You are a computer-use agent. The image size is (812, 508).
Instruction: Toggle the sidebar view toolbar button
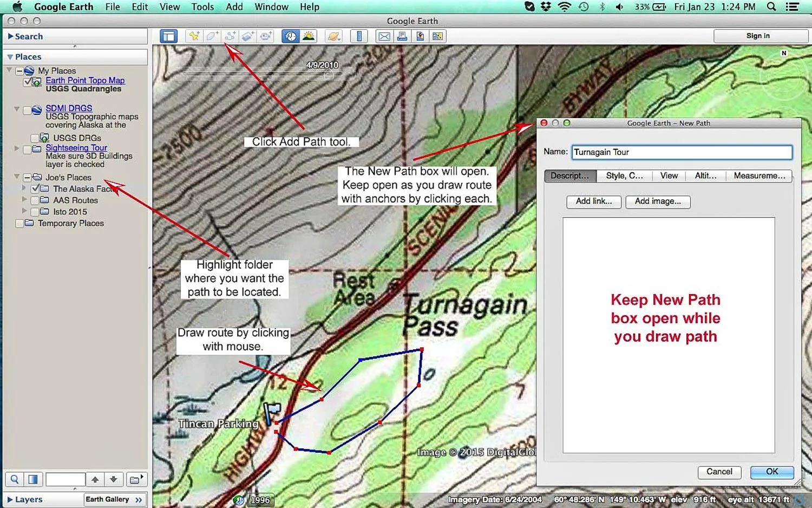pyautogui.click(x=169, y=36)
